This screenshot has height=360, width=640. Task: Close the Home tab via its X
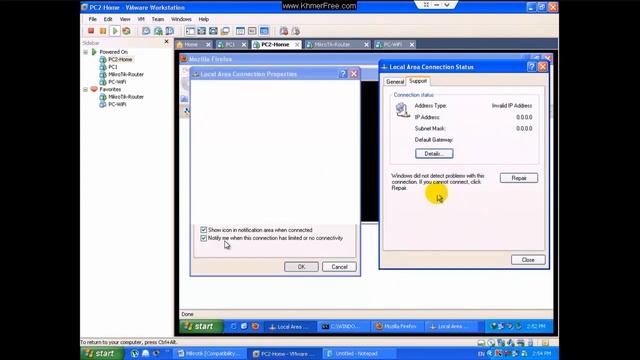click(208, 44)
